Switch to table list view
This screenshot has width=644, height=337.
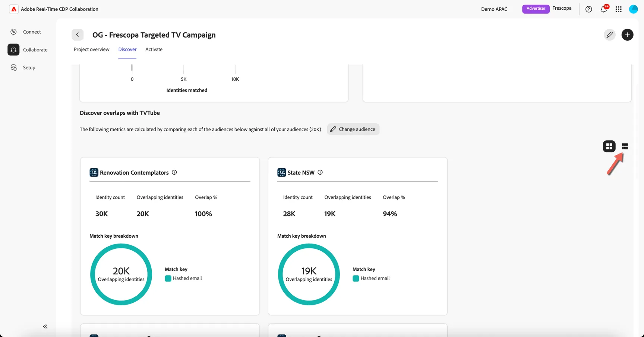click(625, 146)
